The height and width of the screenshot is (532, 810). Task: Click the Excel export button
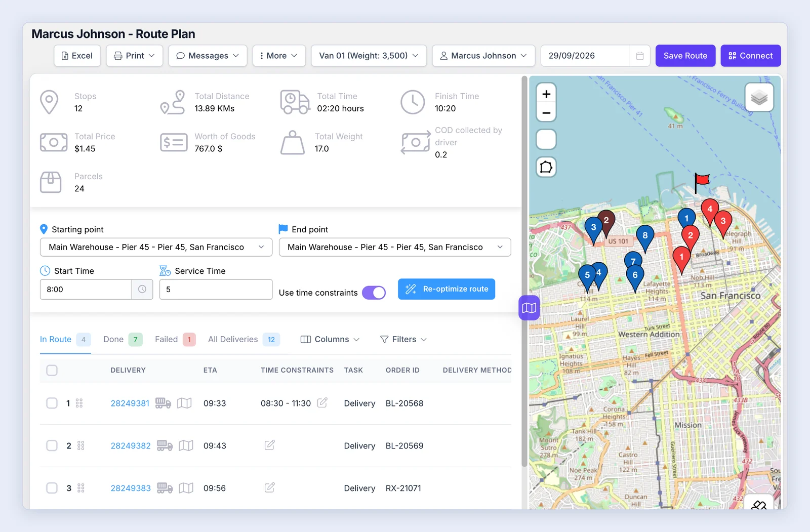[x=77, y=56]
